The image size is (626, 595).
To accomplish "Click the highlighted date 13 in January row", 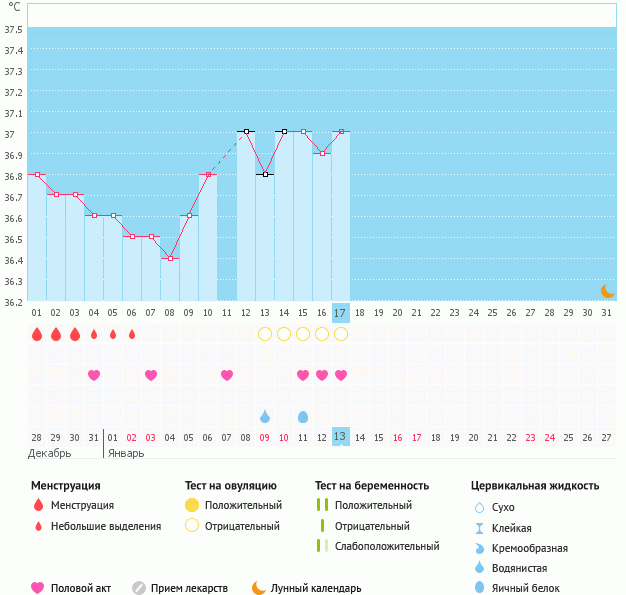I will [340, 437].
